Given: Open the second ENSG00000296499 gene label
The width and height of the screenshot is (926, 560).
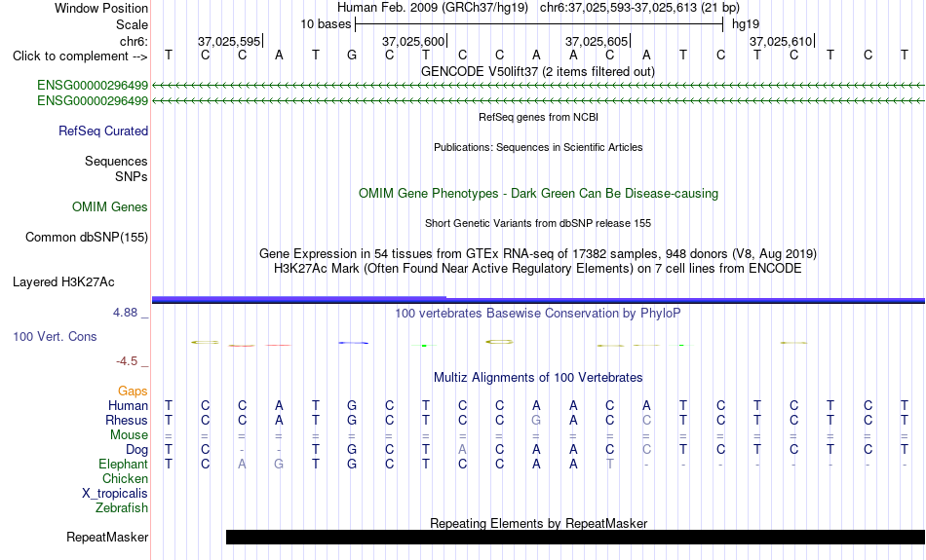Looking at the screenshot, I should coord(93,101).
